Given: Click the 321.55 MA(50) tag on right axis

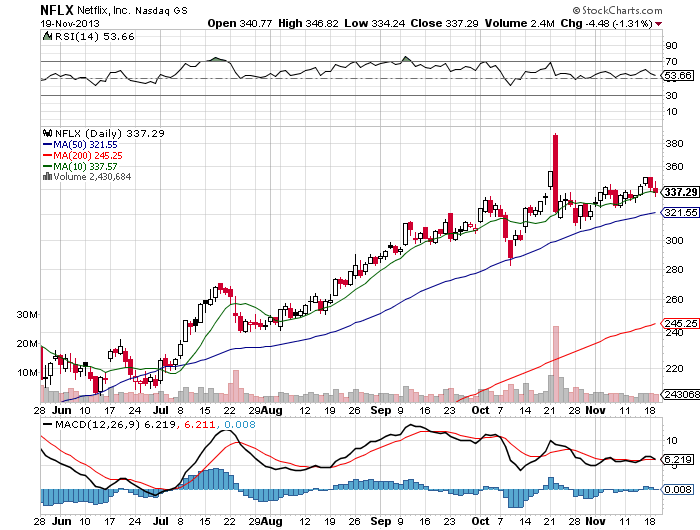Looking at the screenshot, I should (x=680, y=213).
